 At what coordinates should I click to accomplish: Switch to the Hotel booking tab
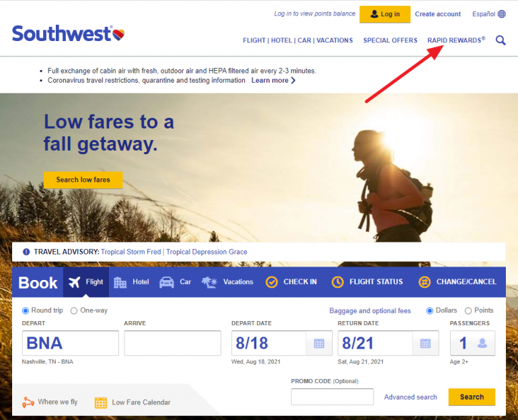[x=131, y=282]
